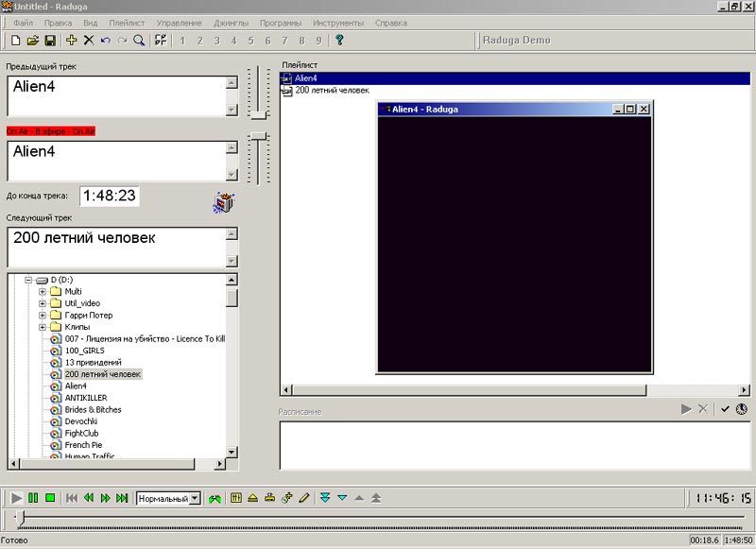Image resolution: width=756 pixels, height=549 pixels.
Task: Add a track with the yellow plus icon
Action: pos(72,41)
